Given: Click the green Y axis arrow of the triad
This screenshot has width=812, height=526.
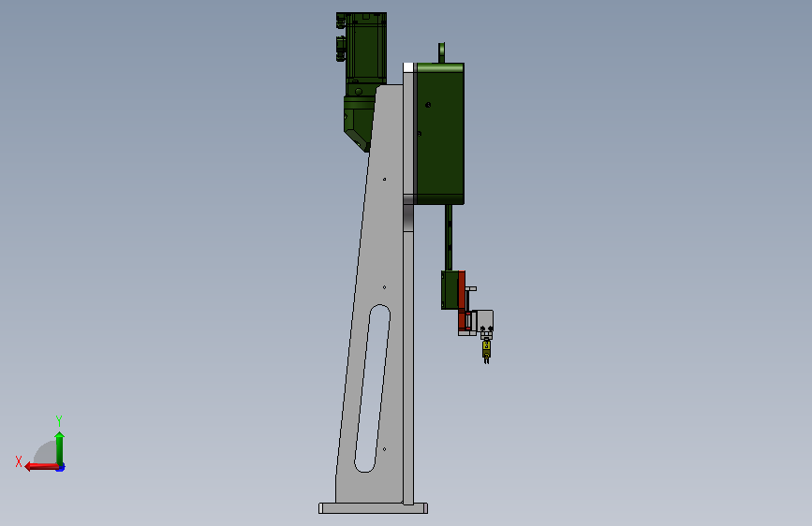Looking at the screenshot, I should coord(60,448).
